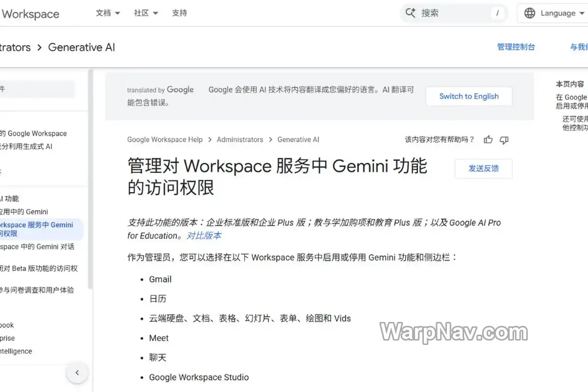Open Google Workspace Help breadcrumb link
The image size is (588, 392).
click(x=165, y=140)
